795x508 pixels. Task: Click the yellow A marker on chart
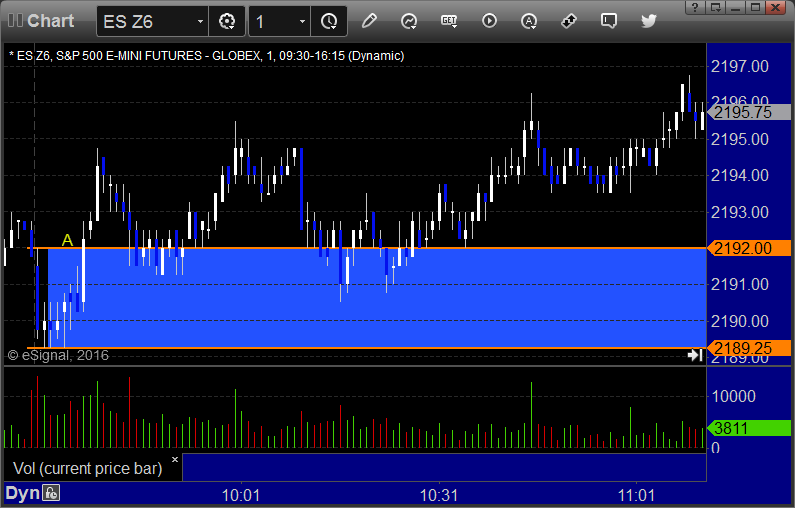click(67, 240)
